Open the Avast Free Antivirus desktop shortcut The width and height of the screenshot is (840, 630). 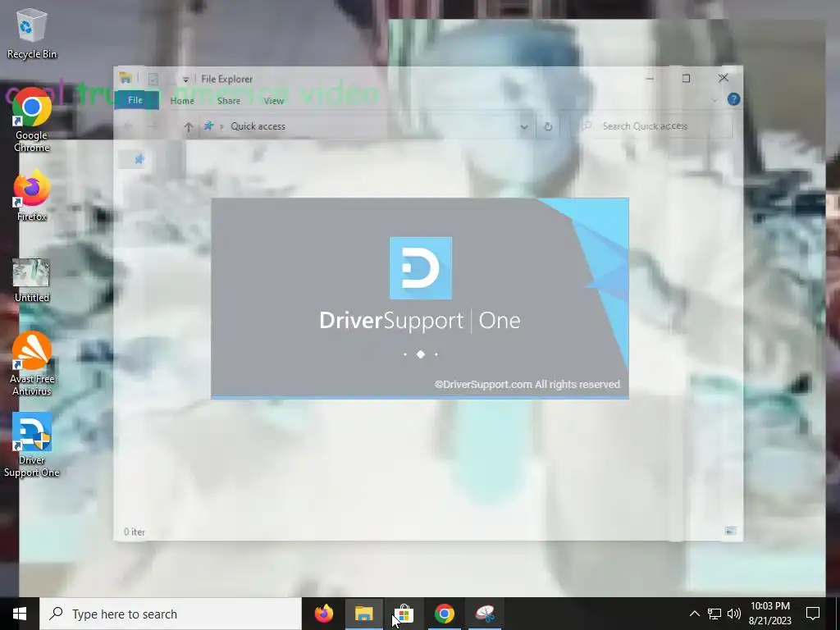pyautogui.click(x=32, y=363)
